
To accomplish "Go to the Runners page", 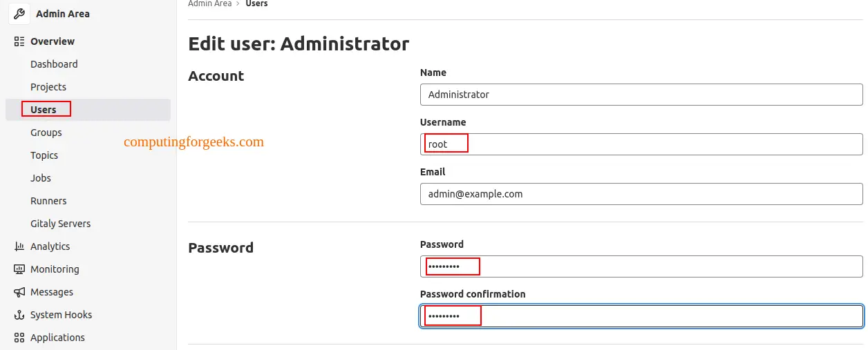I will pos(48,201).
